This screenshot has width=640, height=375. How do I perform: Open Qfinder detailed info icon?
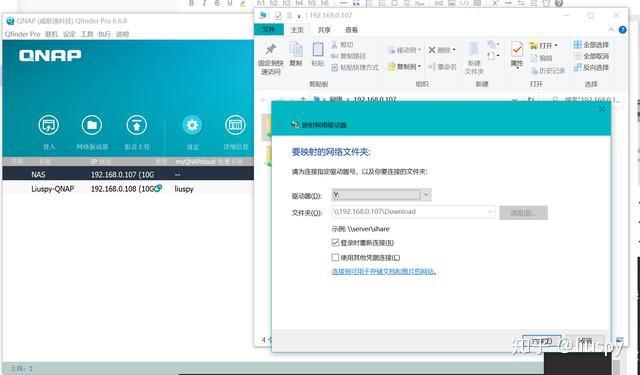pyautogui.click(x=236, y=125)
